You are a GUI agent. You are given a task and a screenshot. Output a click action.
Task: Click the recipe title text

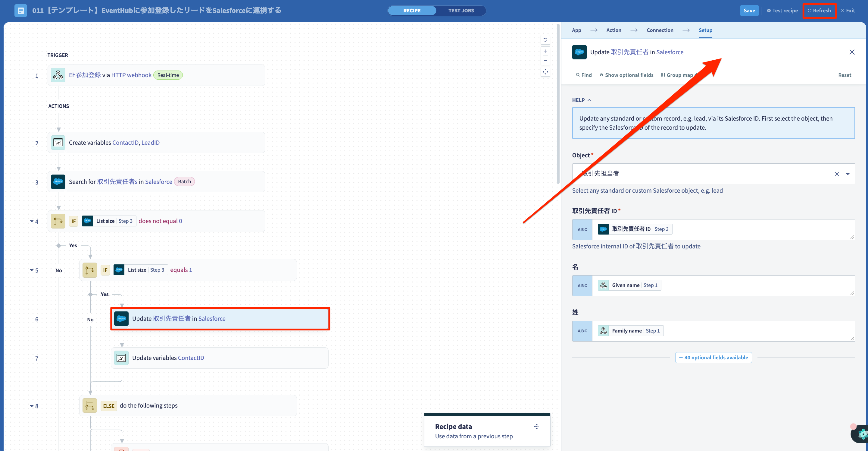(x=156, y=11)
